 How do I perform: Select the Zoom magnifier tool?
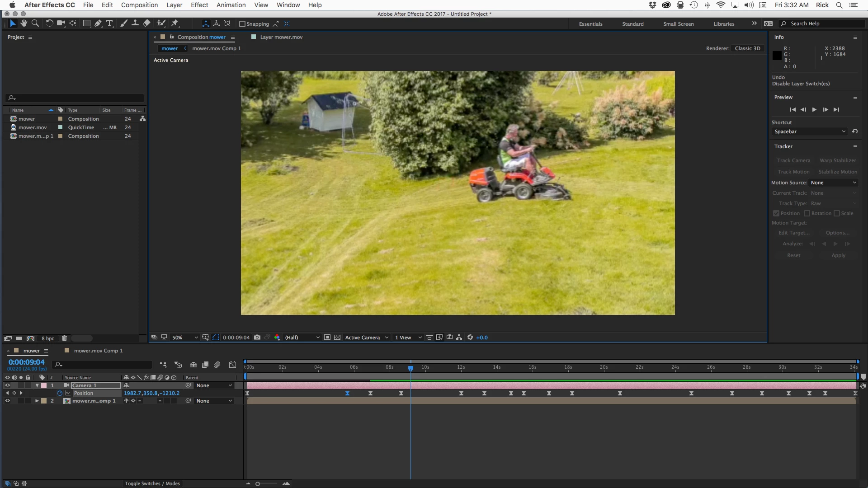point(35,23)
